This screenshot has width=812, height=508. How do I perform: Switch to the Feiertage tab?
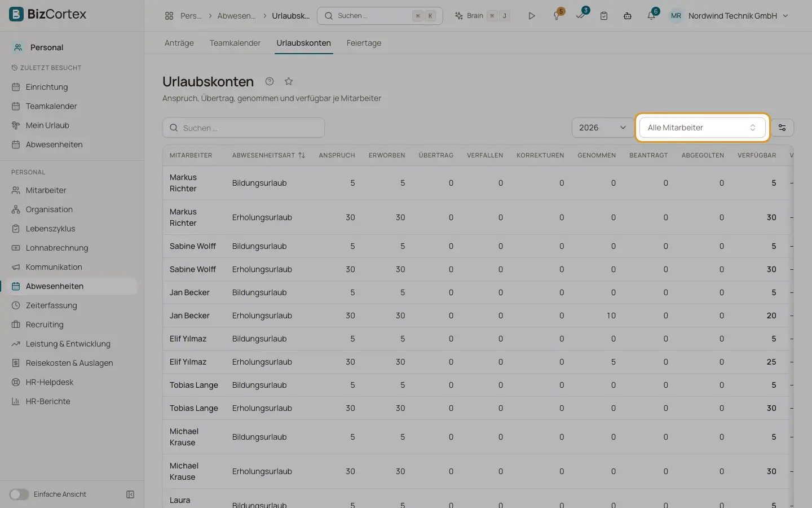(364, 43)
